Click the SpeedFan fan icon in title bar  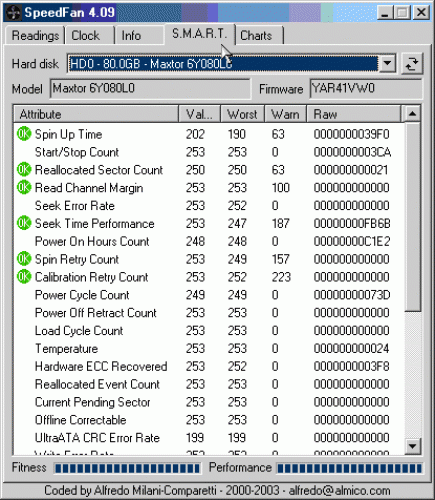pos(13,13)
